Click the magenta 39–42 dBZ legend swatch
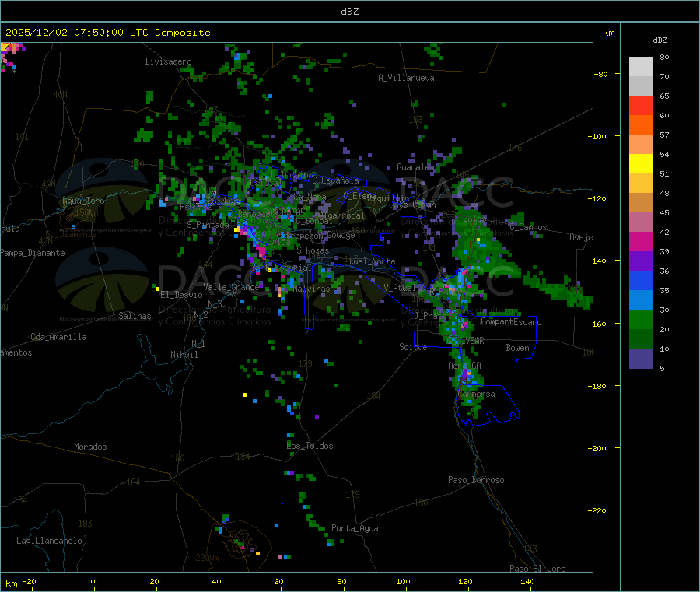700x592 pixels. pos(641,241)
